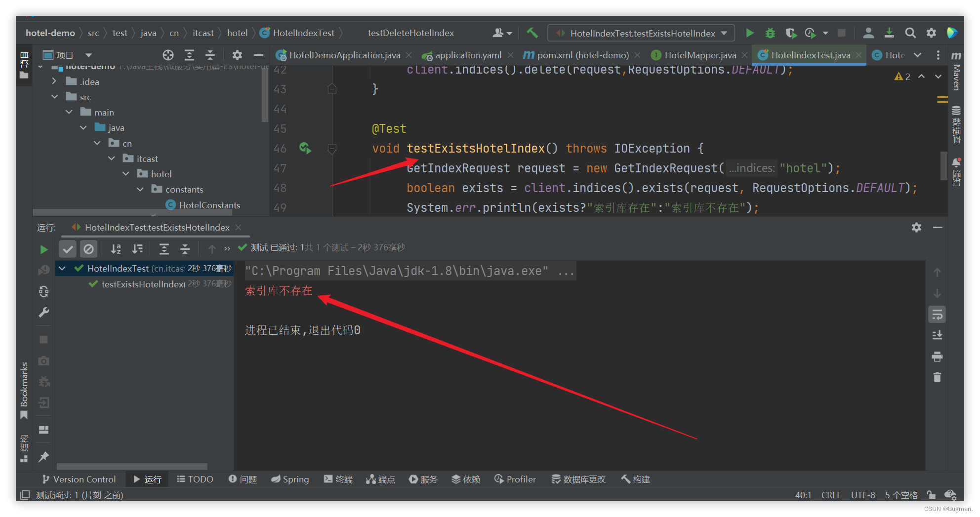This screenshot has width=980, height=517.
Task: Collapse all test results icon
Action: [185, 249]
